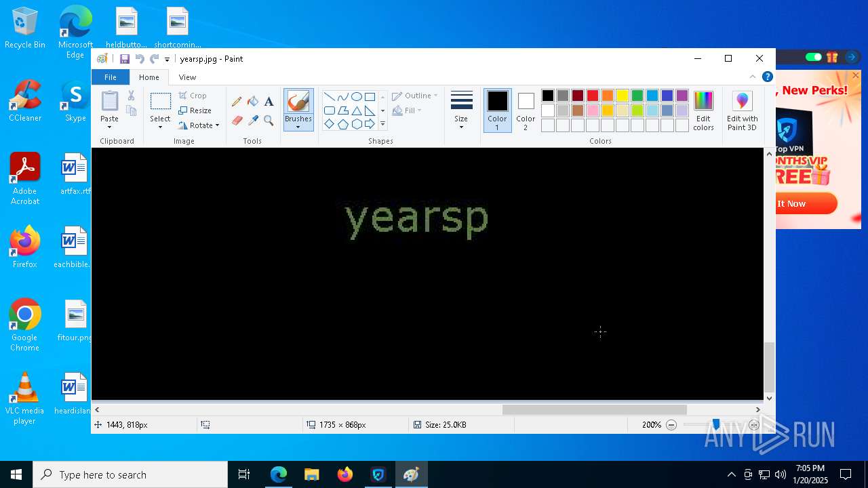The image size is (868, 488).
Task: Pick the purple color swatch
Action: [682, 96]
